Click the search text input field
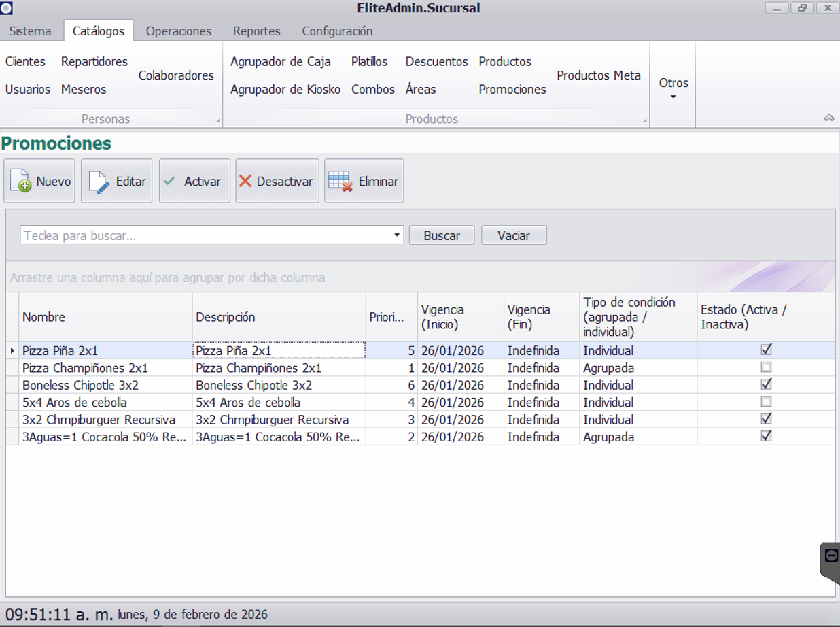 [x=204, y=235]
